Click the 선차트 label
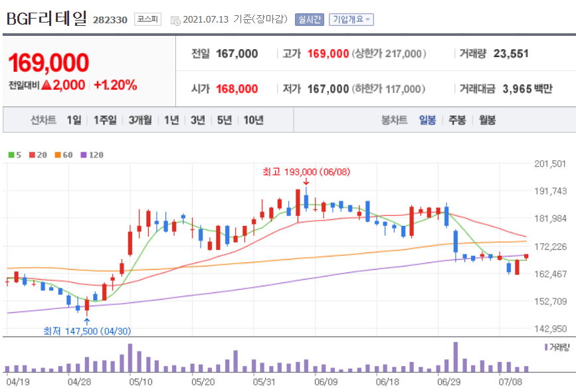 (43, 120)
